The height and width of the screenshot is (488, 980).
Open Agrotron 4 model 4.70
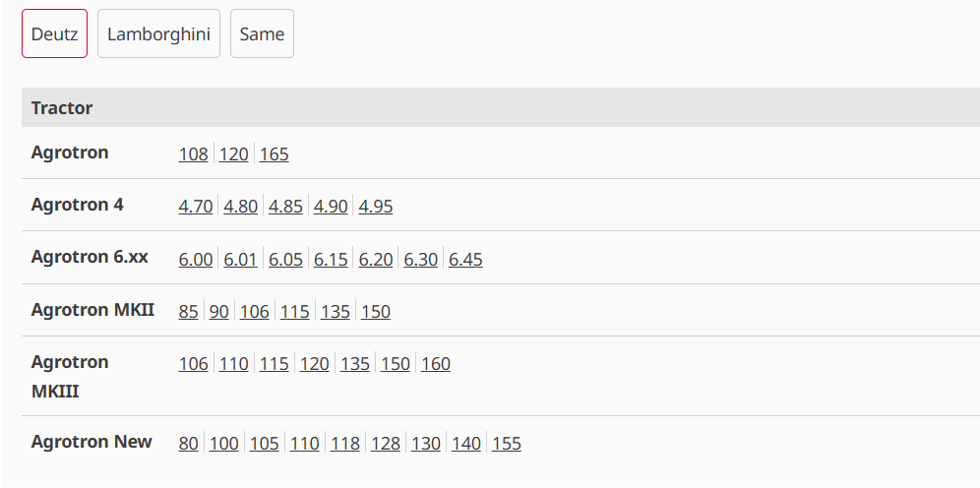(196, 207)
